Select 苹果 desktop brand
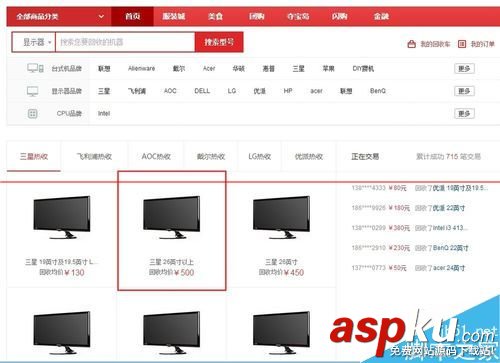 click(x=328, y=69)
